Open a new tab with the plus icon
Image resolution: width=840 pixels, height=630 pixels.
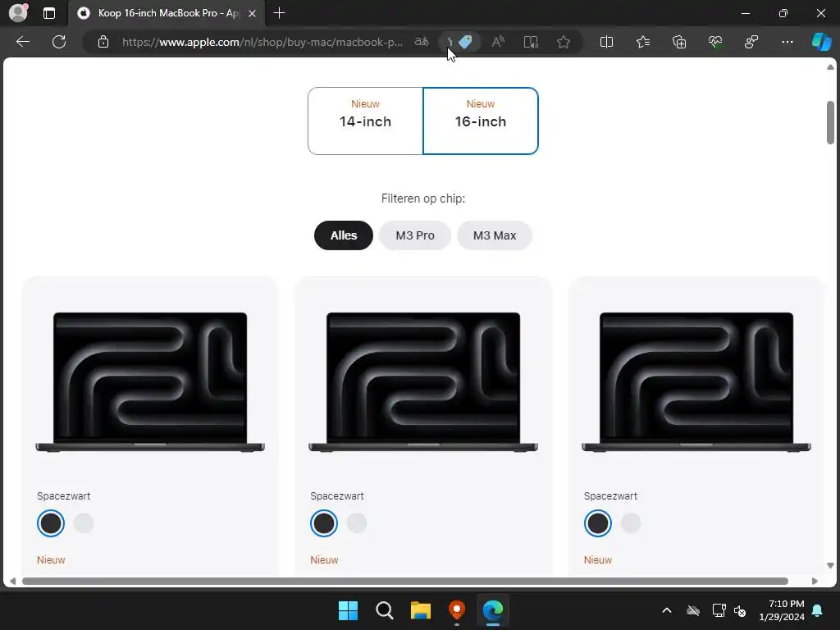279,13
